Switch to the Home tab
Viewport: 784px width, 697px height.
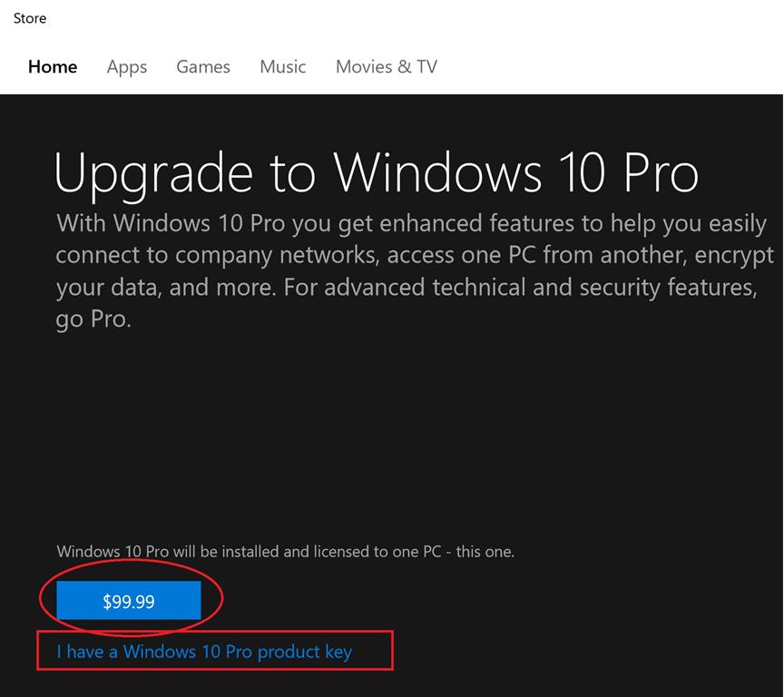pyautogui.click(x=53, y=66)
